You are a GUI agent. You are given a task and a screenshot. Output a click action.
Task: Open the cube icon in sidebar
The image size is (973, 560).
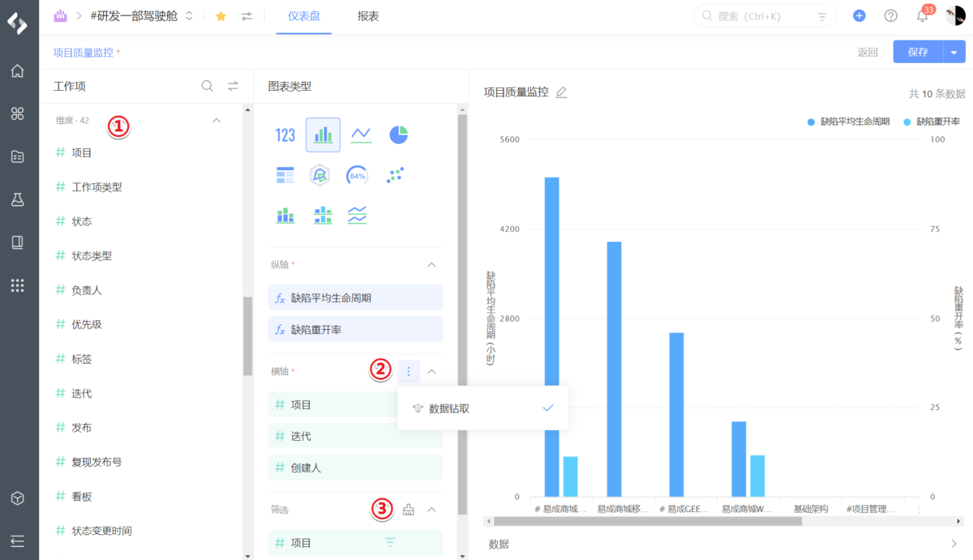18,498
